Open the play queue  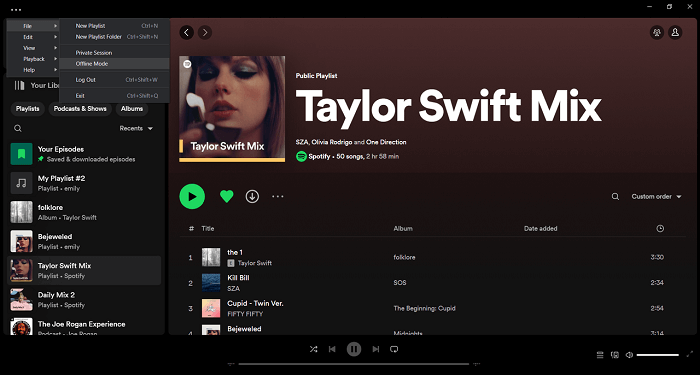click(x=600, y=355)
